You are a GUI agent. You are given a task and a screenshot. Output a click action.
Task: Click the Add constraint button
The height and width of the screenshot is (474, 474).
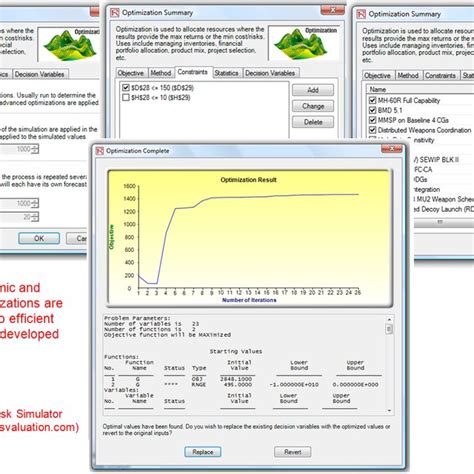click(x=313, y=90)
